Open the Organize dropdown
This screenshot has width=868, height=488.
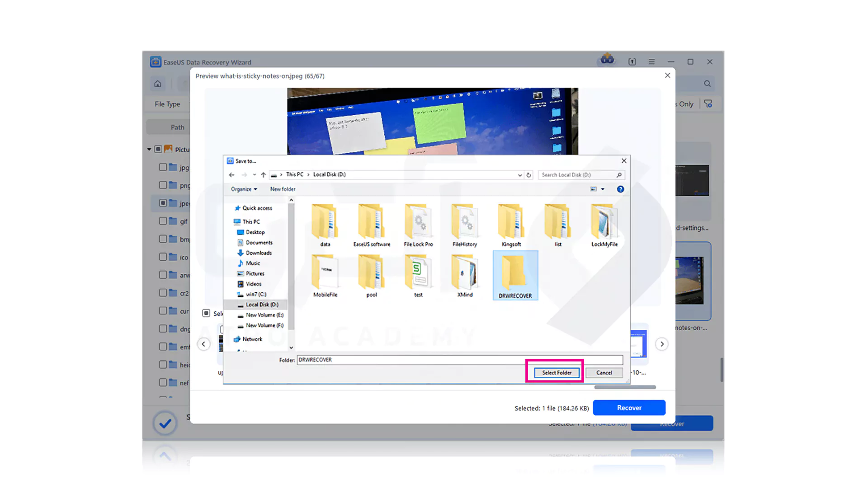244,189
